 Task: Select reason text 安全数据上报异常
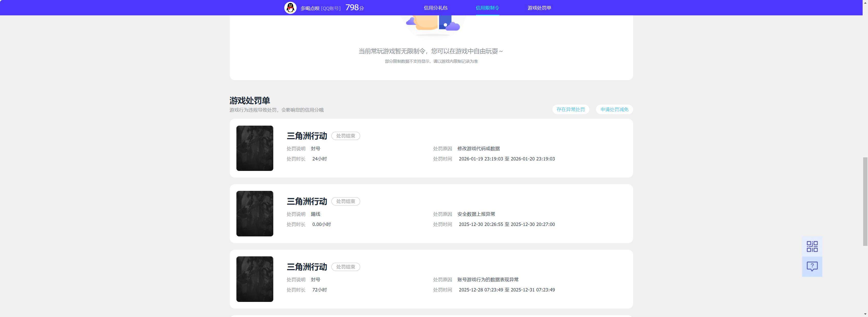click(476, 214)
